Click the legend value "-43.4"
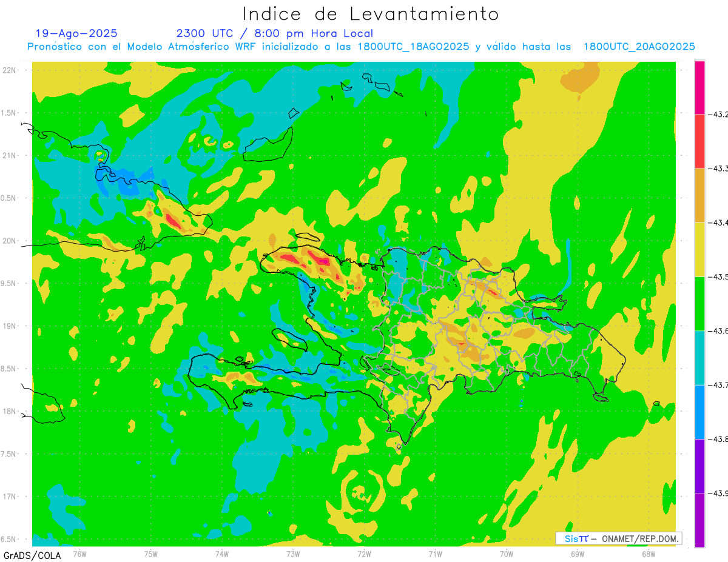Screen dimensions: 728x562 coord(718,222)
